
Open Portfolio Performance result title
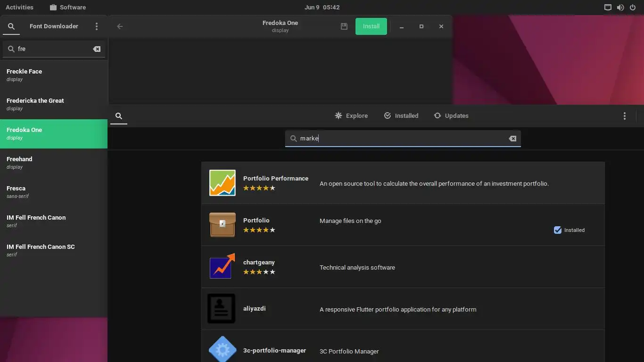(x=276, y=179)
